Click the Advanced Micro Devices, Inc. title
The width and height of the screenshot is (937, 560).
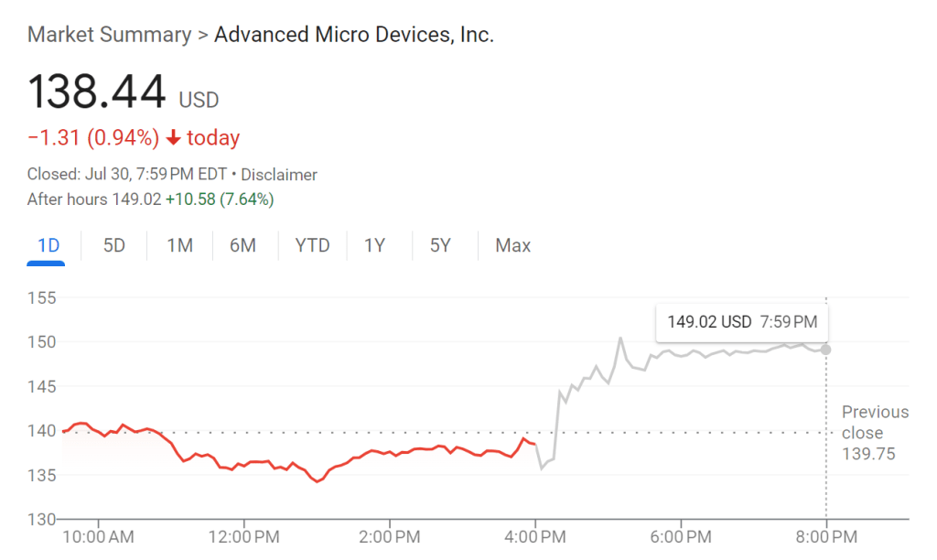coord(354,35)
